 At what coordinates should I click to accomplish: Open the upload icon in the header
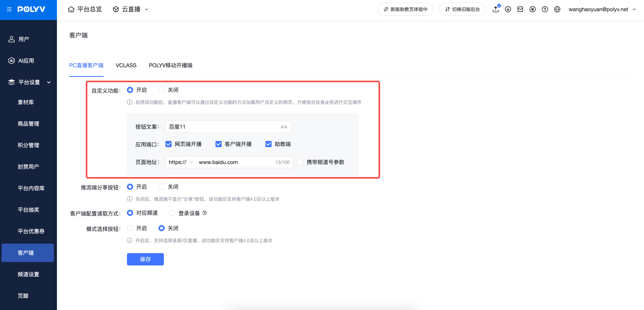[x=496, y=9]
